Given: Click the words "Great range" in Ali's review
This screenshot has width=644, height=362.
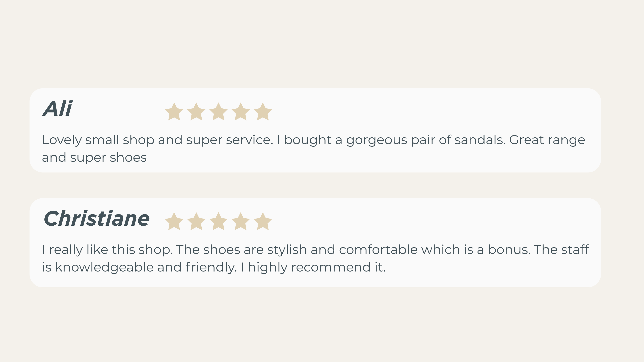Looking at the screenshot, I should point(547,140).
